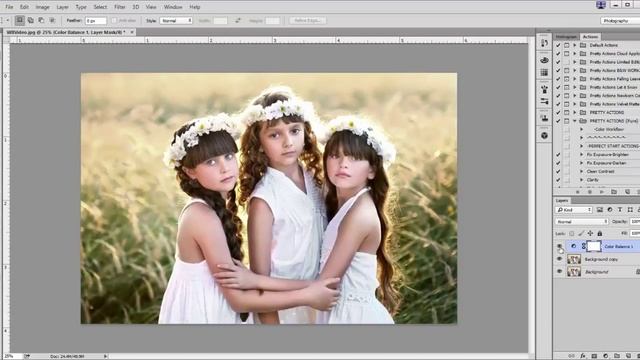The image size is (640, 360).
Task: Click the Refine Edge button
Action: (308, 20)
